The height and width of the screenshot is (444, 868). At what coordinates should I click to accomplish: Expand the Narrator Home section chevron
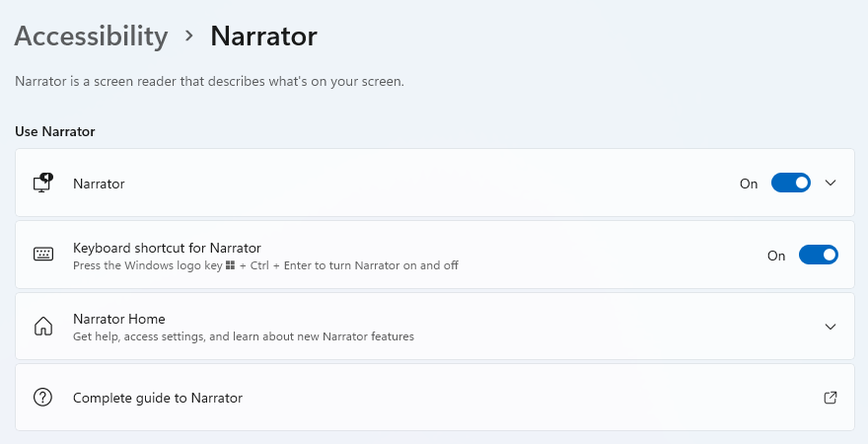831,327
